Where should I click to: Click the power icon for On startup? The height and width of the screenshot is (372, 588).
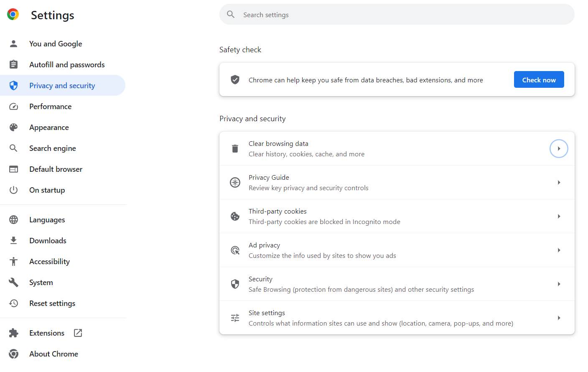click(x=13, y=190)
